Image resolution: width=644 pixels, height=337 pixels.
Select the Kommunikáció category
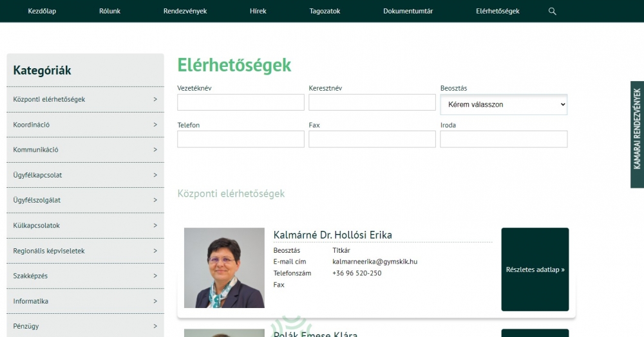click(85, 150)
